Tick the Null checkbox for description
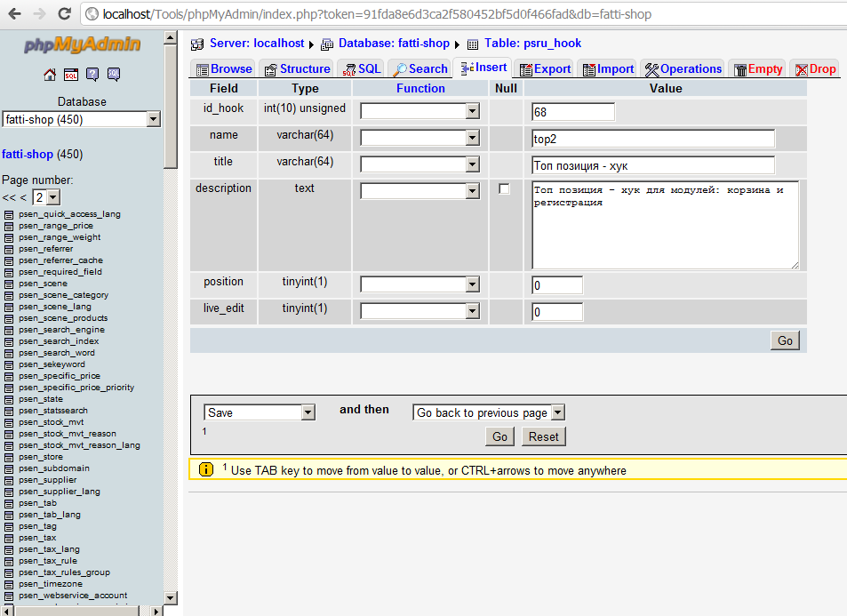The width and height of the screenshot is (847, 616). [x=504, y=189]
